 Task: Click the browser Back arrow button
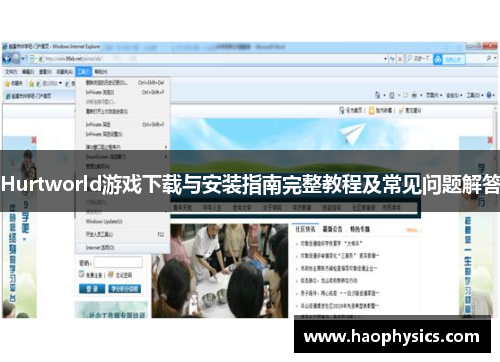pos(7,59)
